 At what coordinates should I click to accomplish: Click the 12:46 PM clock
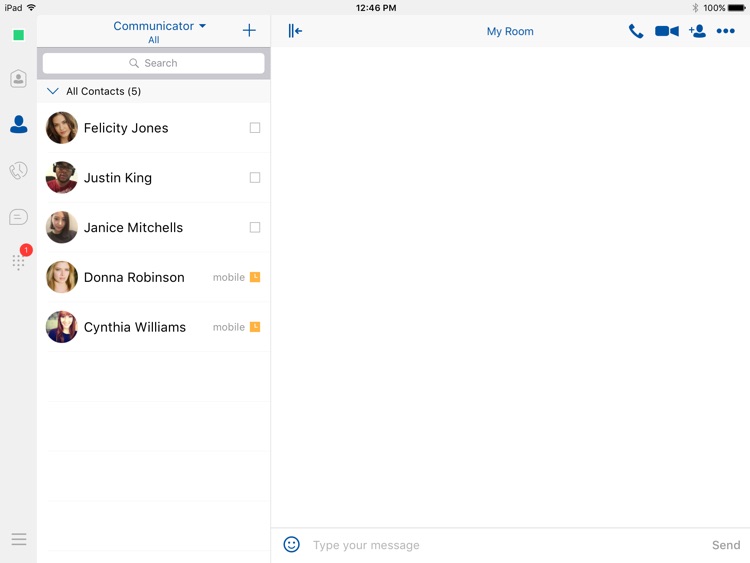coord(375,8)
